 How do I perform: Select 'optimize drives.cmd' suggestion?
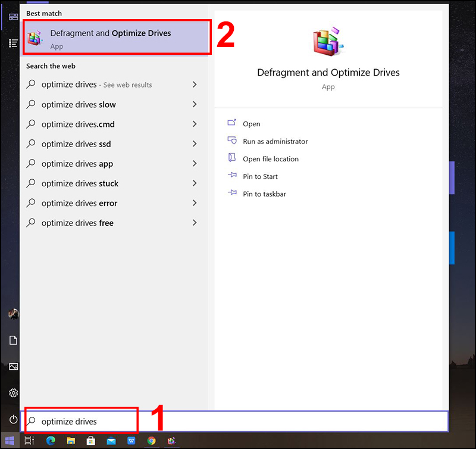(114, 124)
